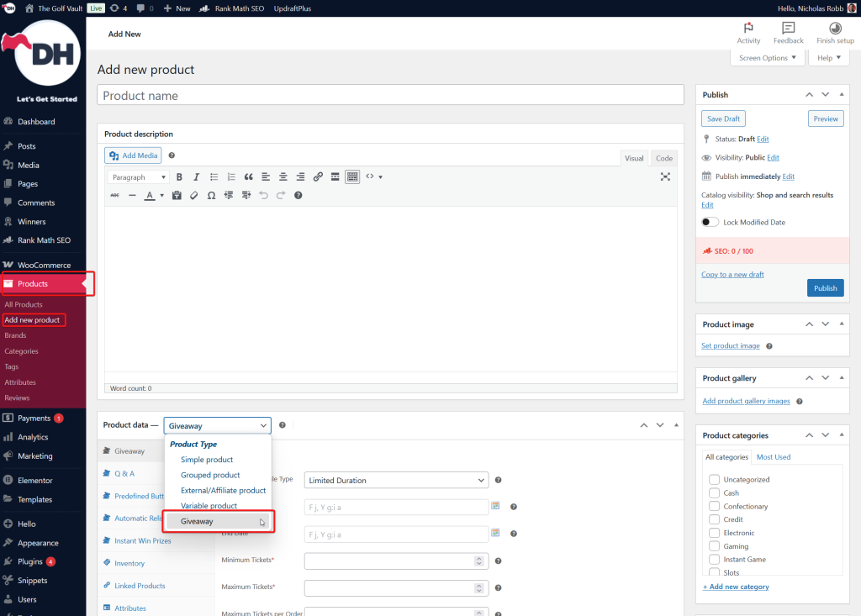Toggle bold formatting in the editor
This screenshot has height=616, width=861.
[x=179, y=177]
